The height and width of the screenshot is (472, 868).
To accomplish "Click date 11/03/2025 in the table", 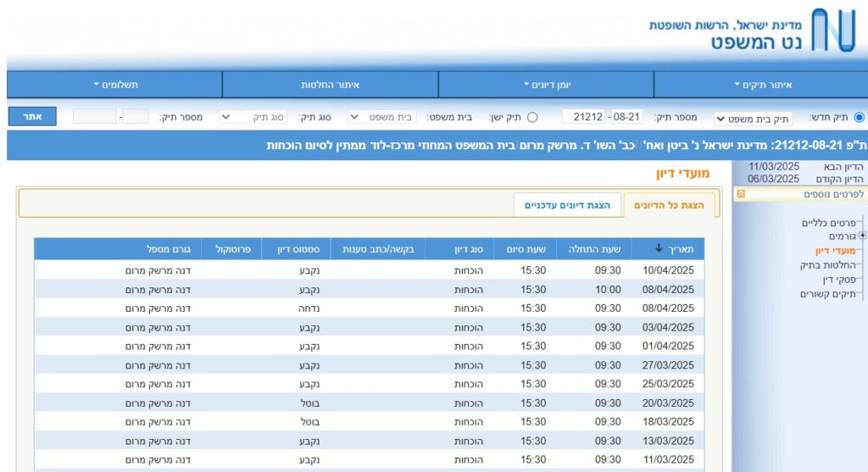I will [x=668, y=460].
